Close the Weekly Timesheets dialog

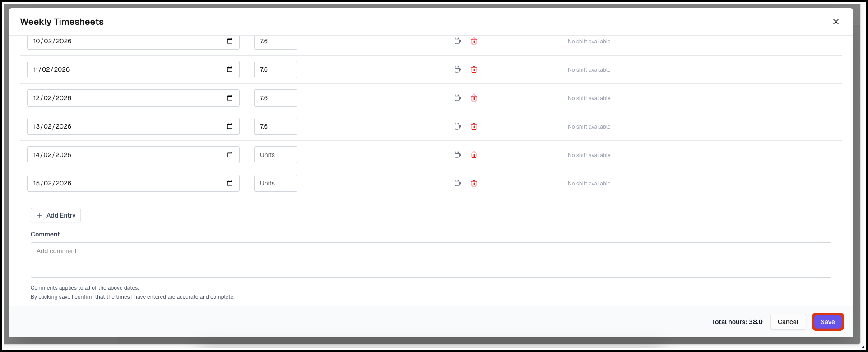pyautogui.click(x=836, y=22)
